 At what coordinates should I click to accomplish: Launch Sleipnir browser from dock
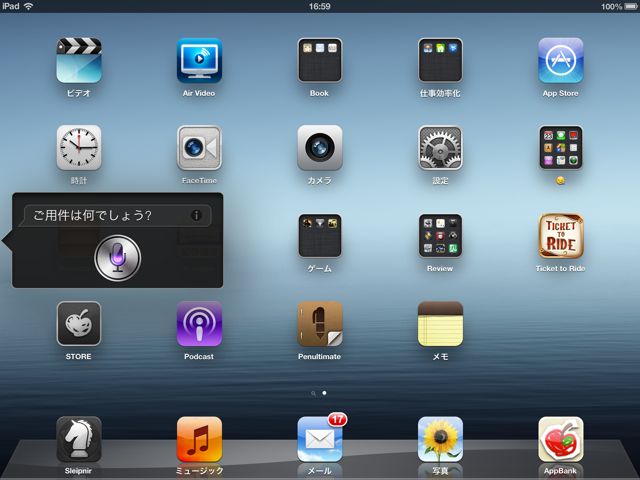[79, 439]
